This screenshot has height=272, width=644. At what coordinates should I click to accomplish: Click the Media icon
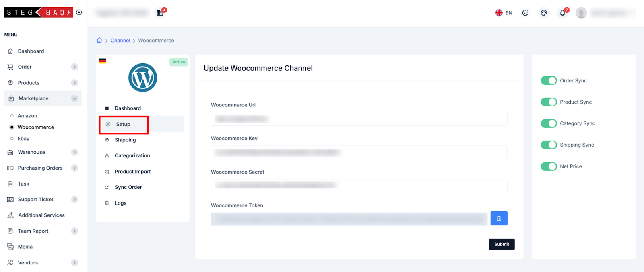[x=10, y=247]
